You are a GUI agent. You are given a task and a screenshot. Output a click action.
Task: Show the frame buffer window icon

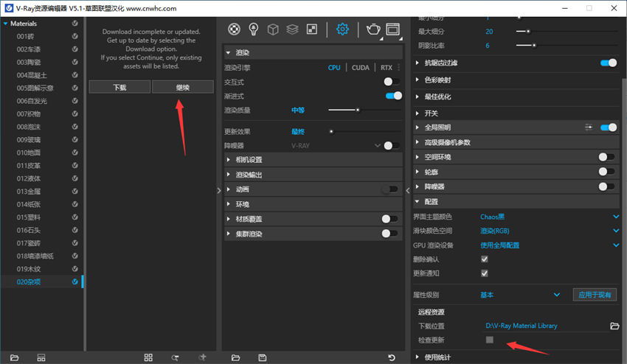coord(392,29)
